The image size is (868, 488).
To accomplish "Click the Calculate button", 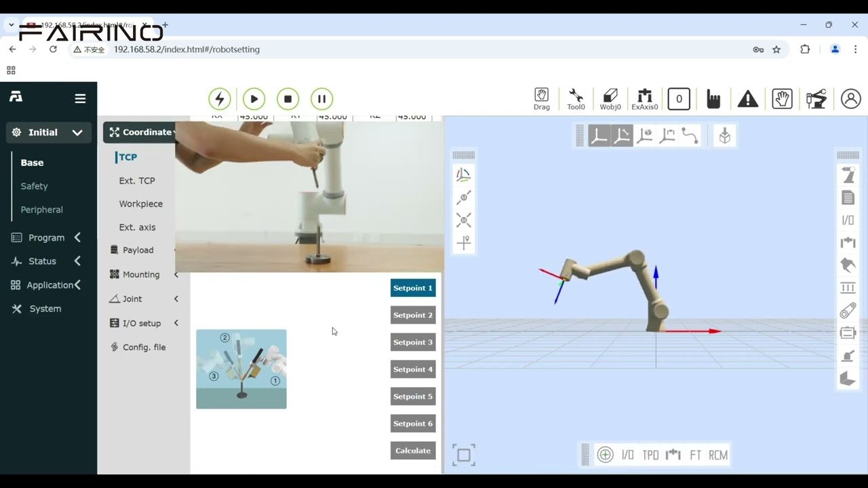I will tap(413, 451).
